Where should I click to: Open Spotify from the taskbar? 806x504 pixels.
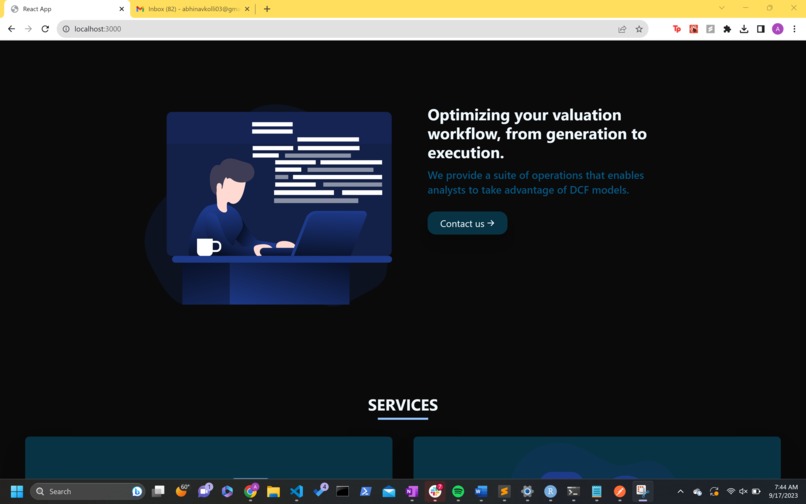pyautogui.click(x=458, y=491)
